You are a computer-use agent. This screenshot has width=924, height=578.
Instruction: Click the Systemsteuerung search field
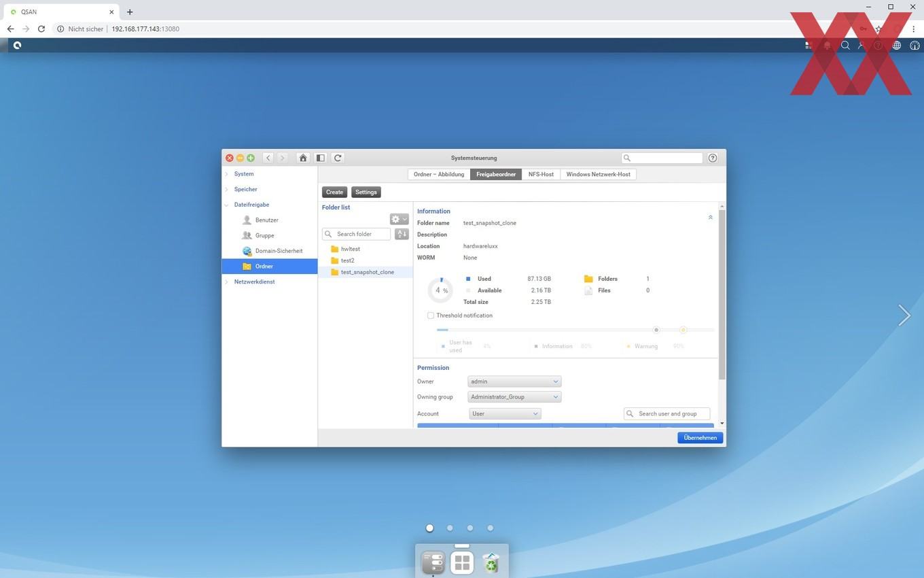pyautogui.click(x=662, y=158)
